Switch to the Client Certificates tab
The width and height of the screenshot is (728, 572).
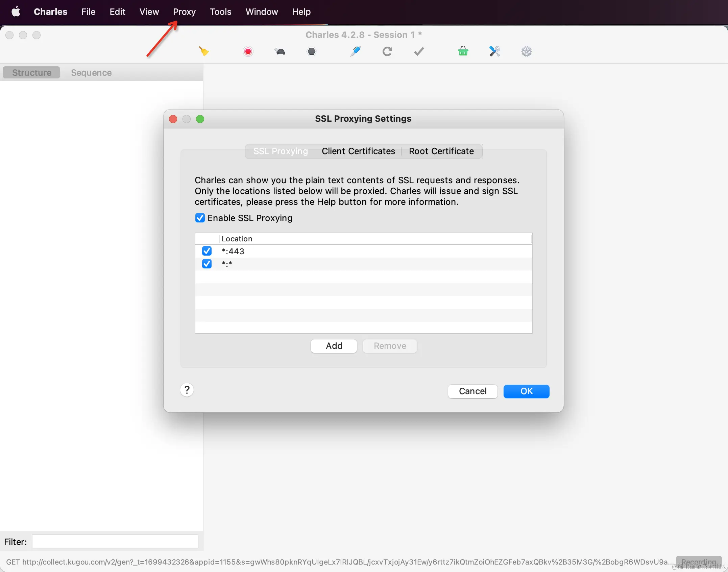(358, 151)
